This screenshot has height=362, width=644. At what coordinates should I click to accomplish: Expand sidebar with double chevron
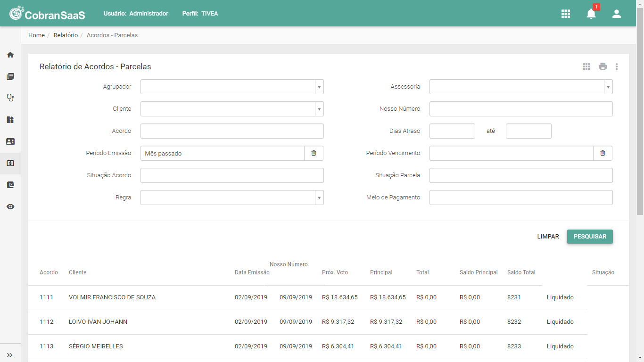(x=9, y=355)
